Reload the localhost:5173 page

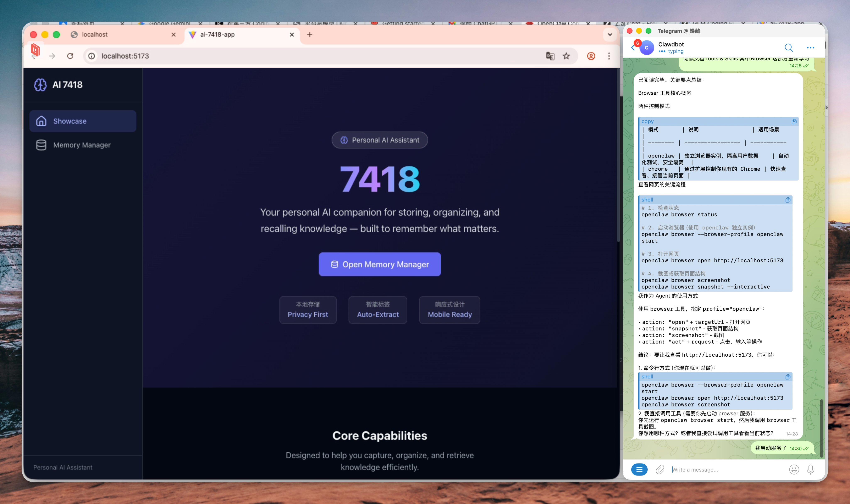coord(70,56)
